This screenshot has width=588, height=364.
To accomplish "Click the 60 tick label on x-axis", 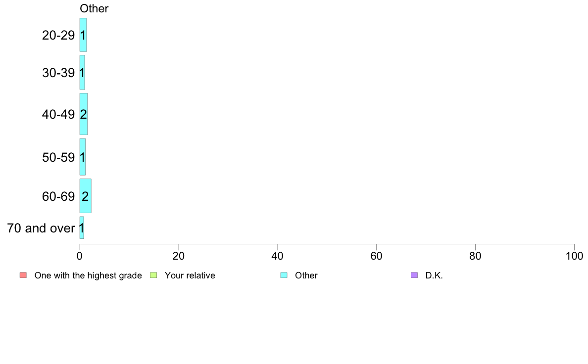I will [376, 256].
